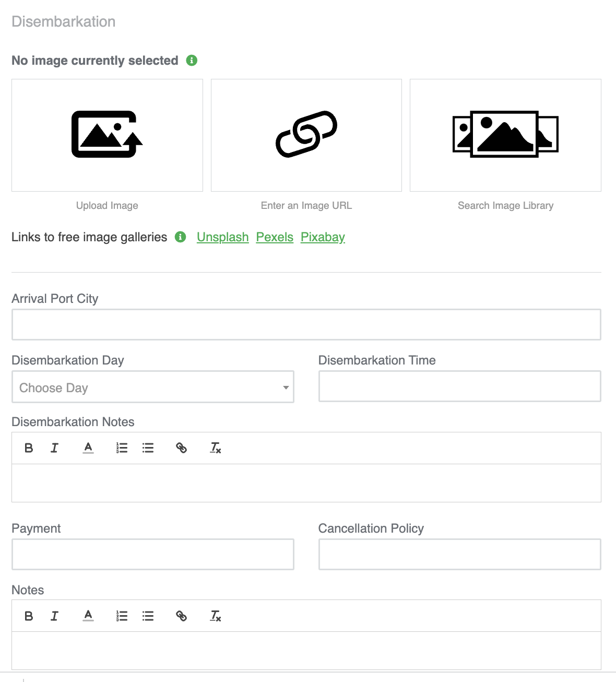Visit the Unsplash gallery link
The height and width of the screenshot is (682, 616).
tap(223, 237)
